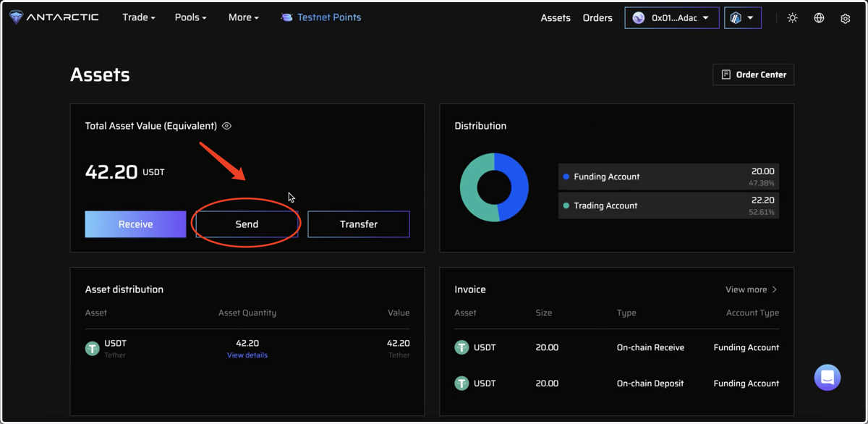Open the language globe icon

[819, 18]
